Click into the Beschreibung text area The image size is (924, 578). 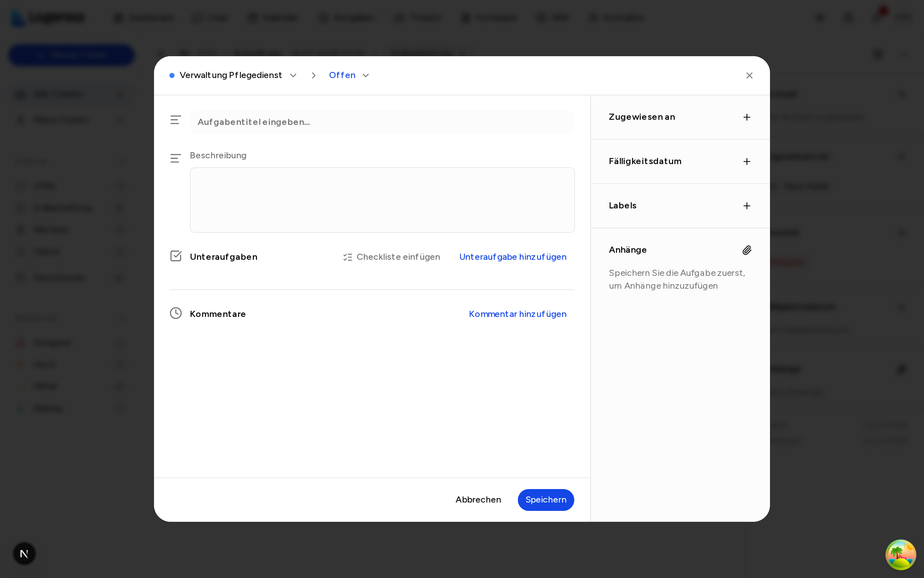tap(382, 200)
